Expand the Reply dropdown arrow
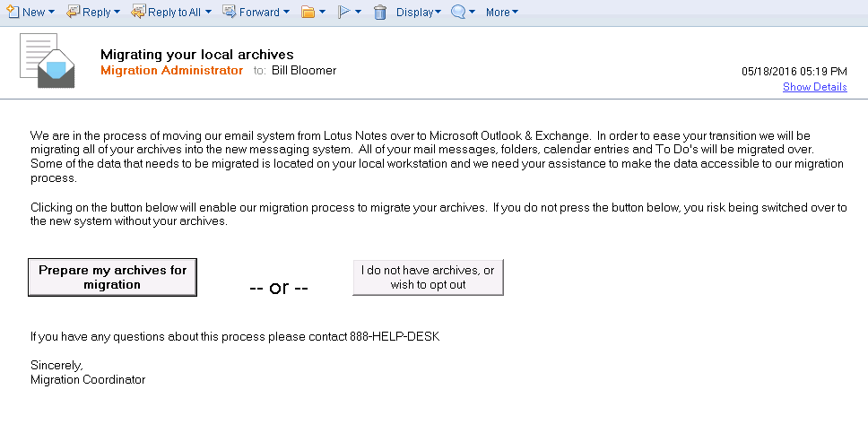The width and height of the screenshot is (868, 424). tap(117, 13)
